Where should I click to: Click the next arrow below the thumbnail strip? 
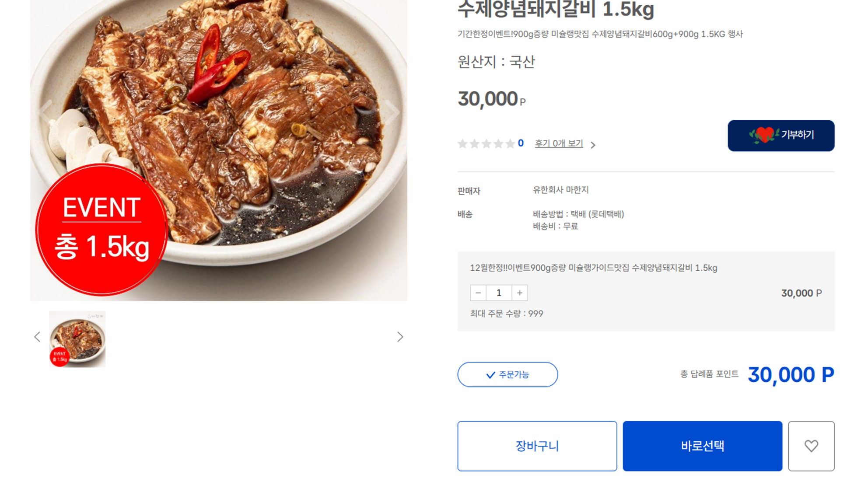pyautogui.click(x=401, y=337)
